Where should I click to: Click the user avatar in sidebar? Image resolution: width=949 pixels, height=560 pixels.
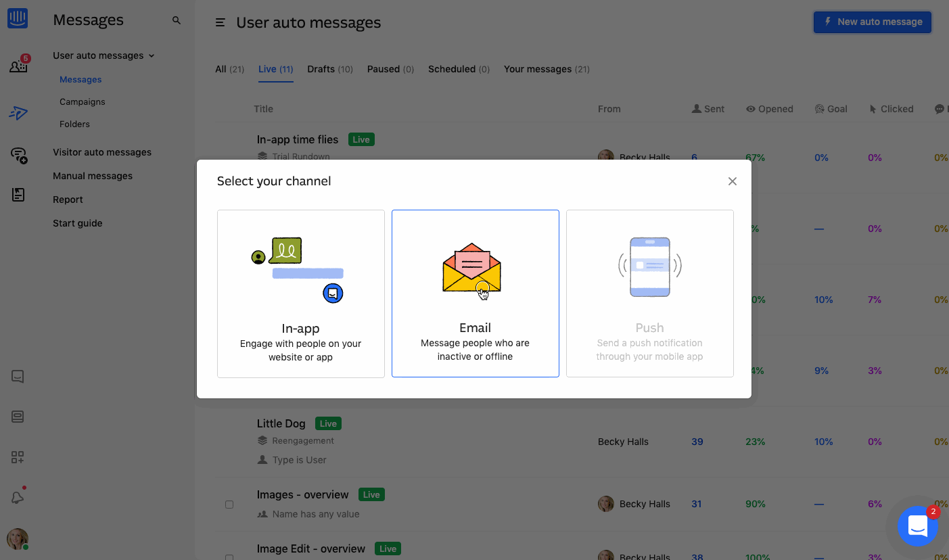click(18, 539)
